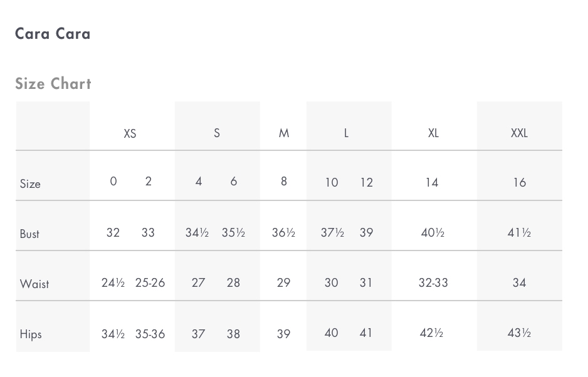
Task: Click size 16 under XXL
Action: [x=520, y=182]
